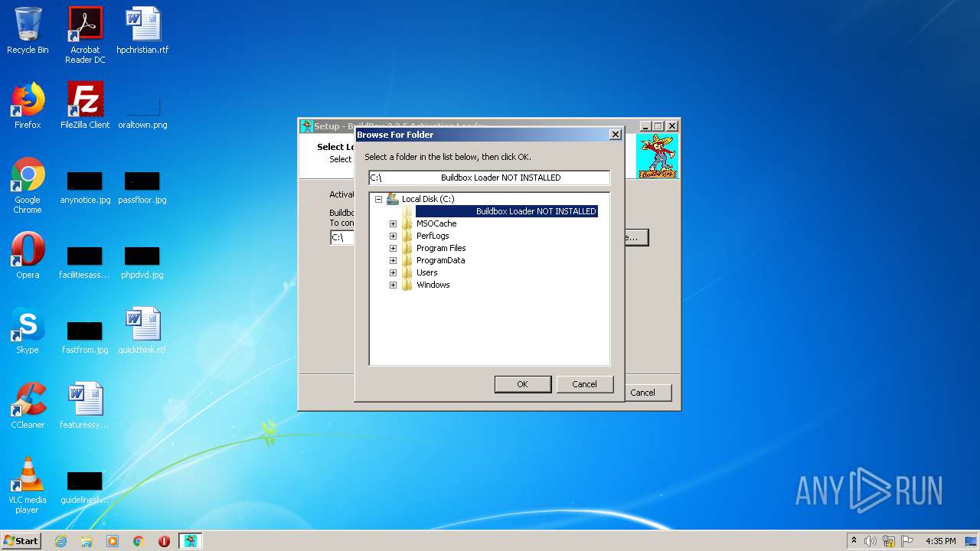
Task: Select the passfloor.jpg desktop file
Action: (142, 187)
